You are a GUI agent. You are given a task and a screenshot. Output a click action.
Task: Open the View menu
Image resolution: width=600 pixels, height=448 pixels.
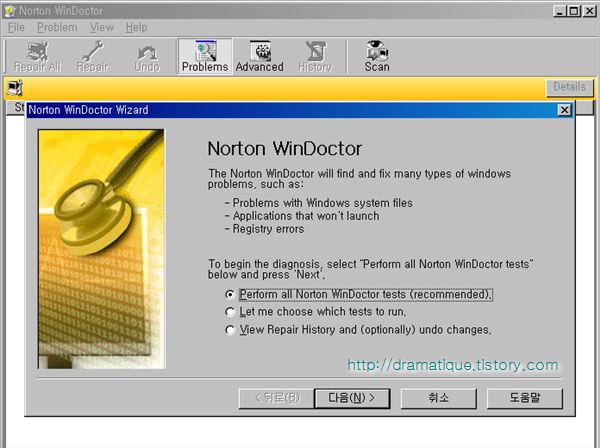pos(102,28)
